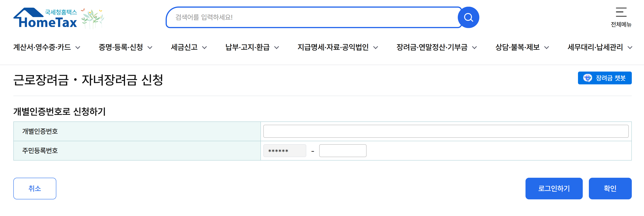Open 세무대리·납세관리 menu

(595, 47)
